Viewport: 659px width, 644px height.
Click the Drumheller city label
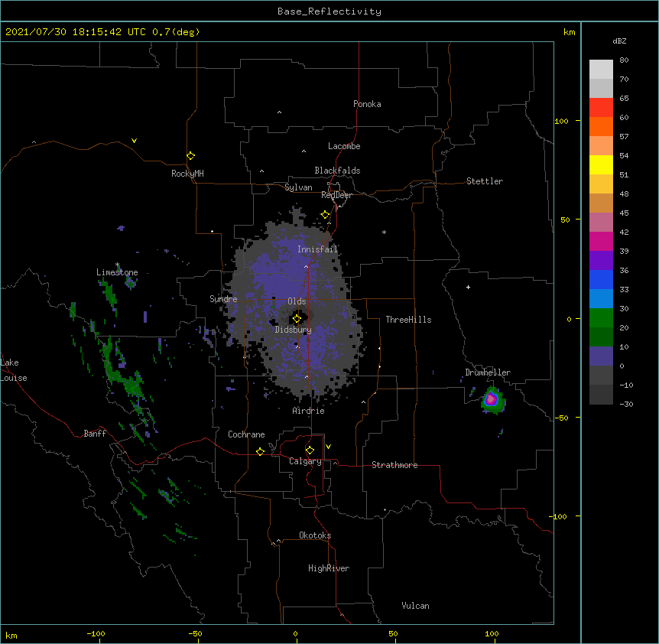488,372
